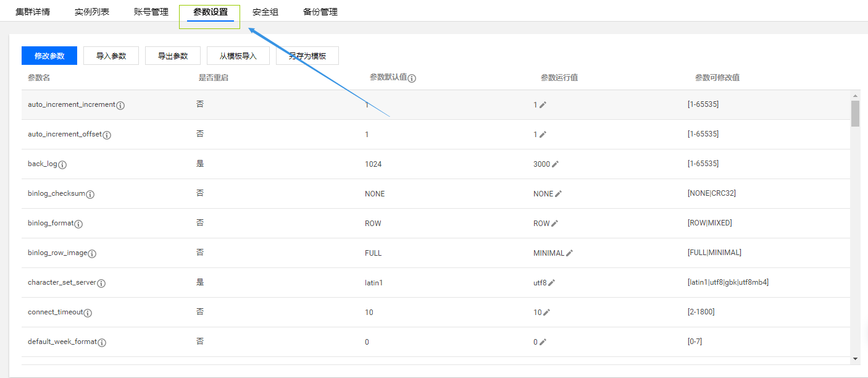Viewport: 868px width, 378px height.
Task: Click 从模板导入 button
Action: point(238,56)
